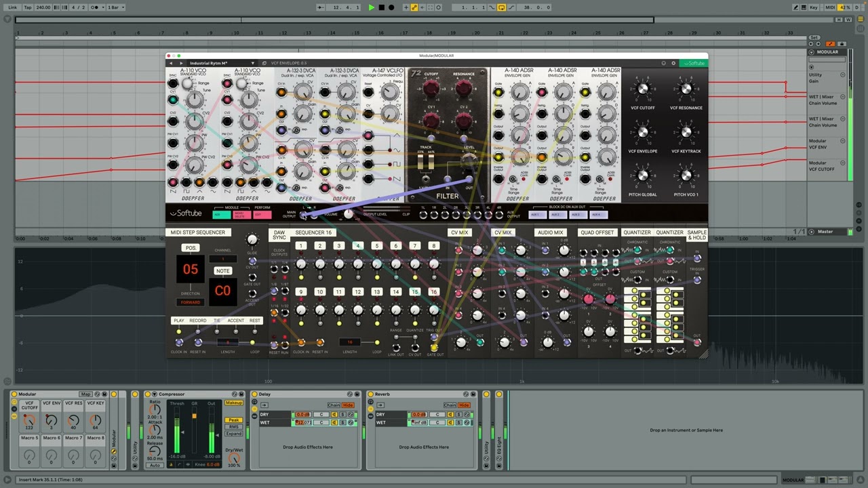Click the 240.00 tempo field
868x488 pixels.
point(43,7)
